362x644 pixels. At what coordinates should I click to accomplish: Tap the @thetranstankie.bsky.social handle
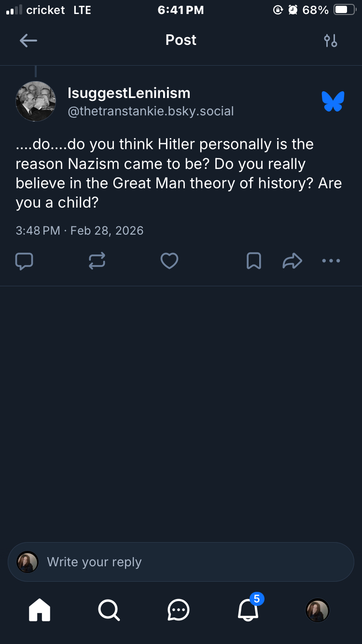(x=151, y=112)
